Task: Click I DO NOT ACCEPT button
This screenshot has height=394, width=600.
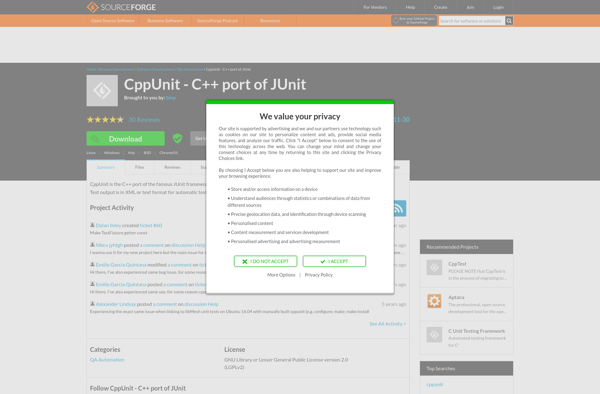Action: pos(266,261)
